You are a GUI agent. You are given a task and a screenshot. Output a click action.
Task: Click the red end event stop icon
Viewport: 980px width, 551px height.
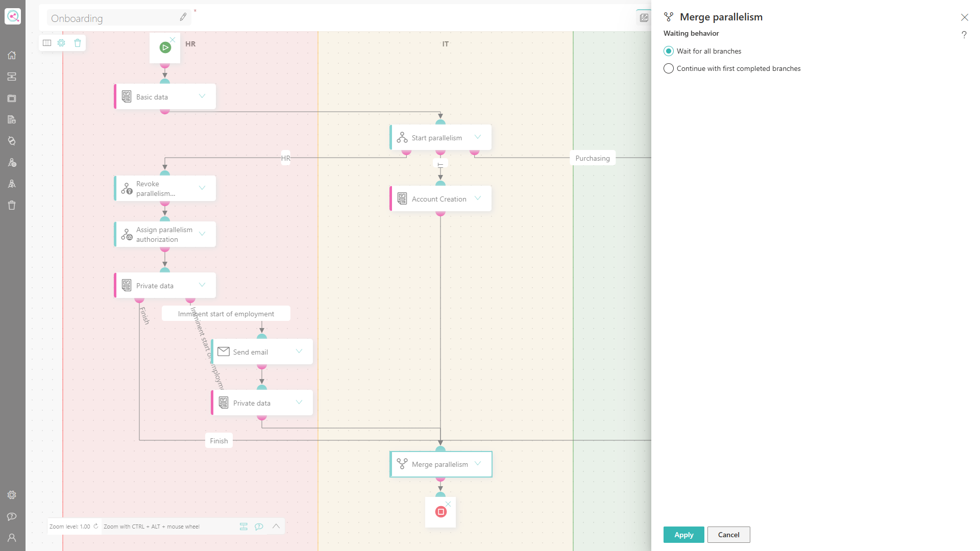point(441,512)
